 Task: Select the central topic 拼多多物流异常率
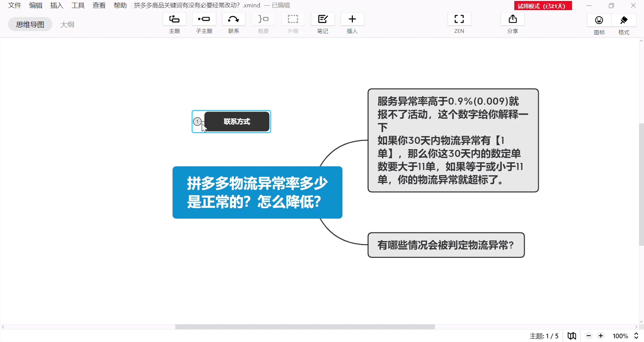point(257,192)
